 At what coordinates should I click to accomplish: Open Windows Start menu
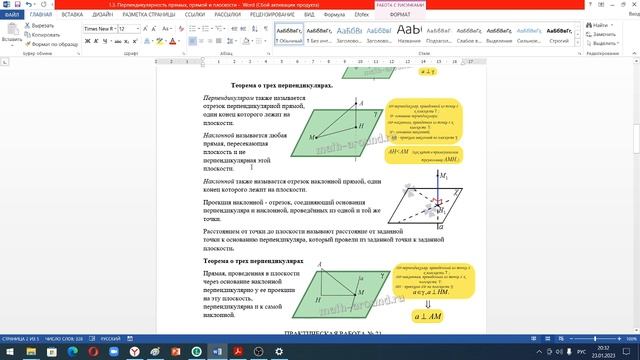9,351
